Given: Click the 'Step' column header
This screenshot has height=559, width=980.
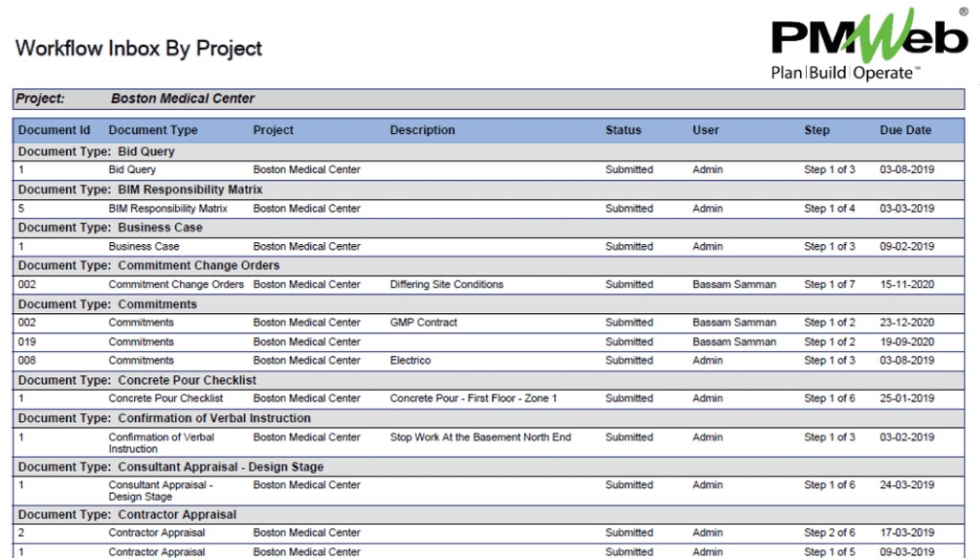Looking at the screenshot, I should [x=817, y=130].
